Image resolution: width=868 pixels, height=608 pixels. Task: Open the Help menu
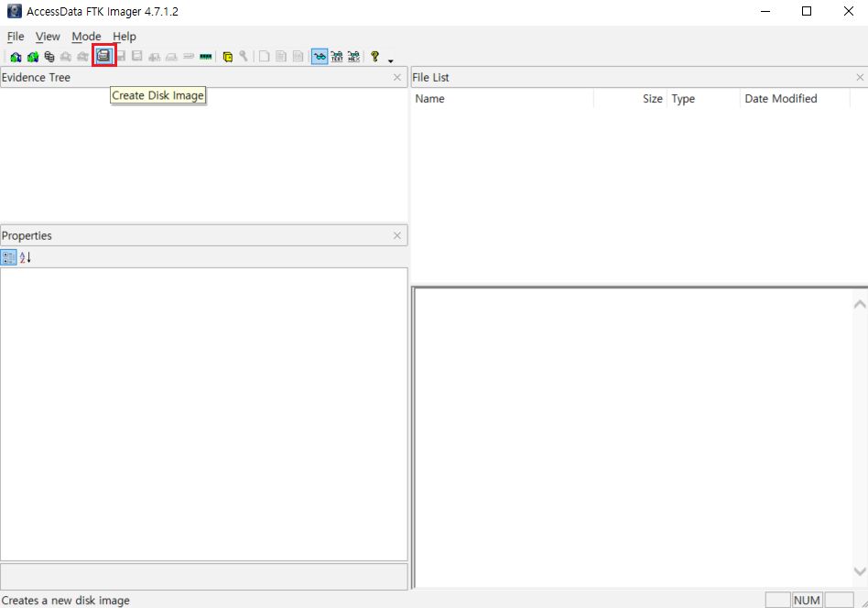coord(125,37)
